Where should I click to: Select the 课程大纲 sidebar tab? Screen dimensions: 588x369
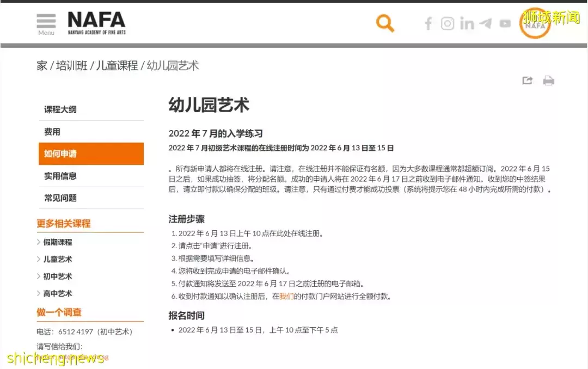60,109
